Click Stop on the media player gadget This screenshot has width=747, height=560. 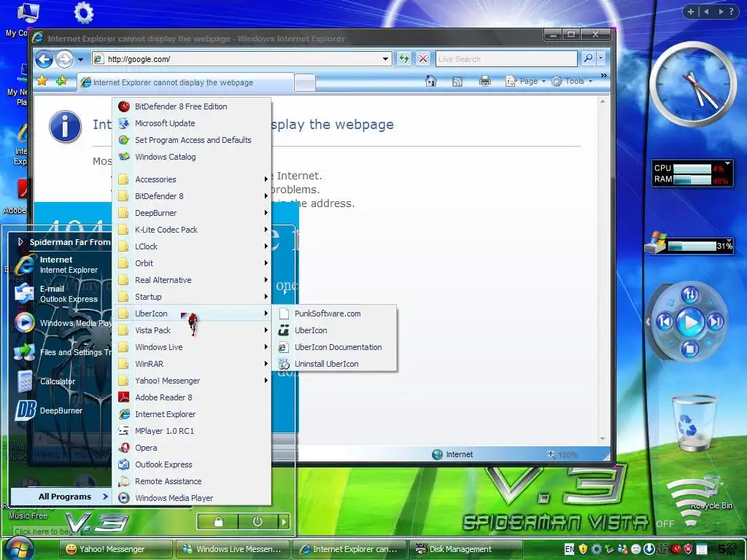[689, 349]
